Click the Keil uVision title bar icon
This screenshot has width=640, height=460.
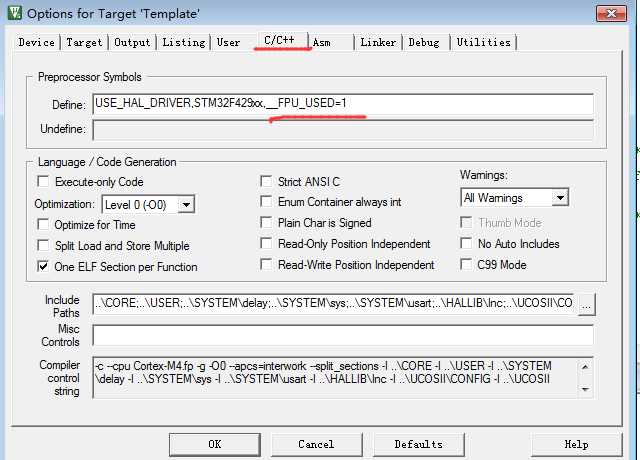pos(15,13)
